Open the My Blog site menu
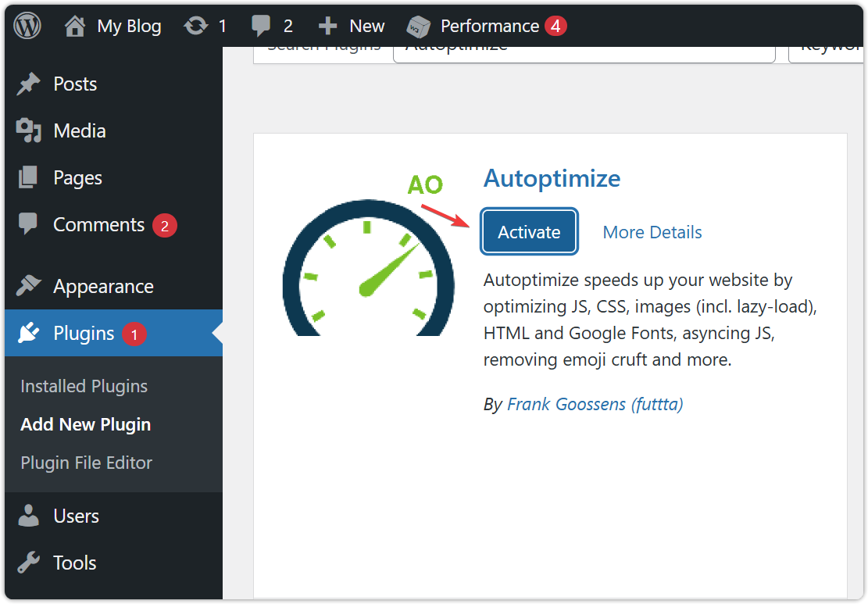This screenshot has width=868, height=604. (129, 26)
